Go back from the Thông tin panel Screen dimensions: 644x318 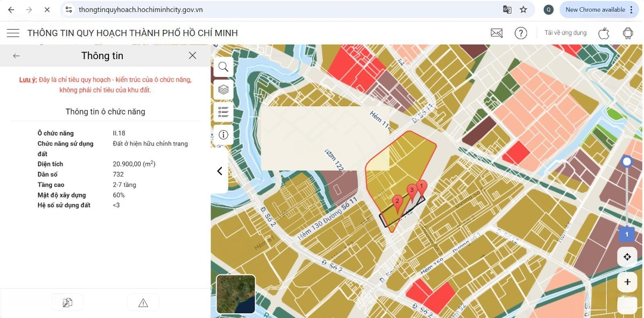(17, 55)
